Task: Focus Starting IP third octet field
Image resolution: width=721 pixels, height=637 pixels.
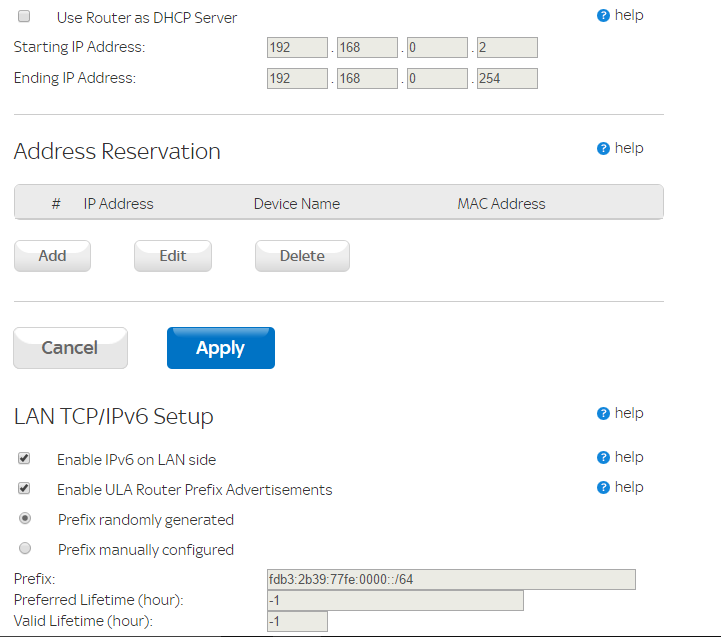Action: [x=437, y=47]
